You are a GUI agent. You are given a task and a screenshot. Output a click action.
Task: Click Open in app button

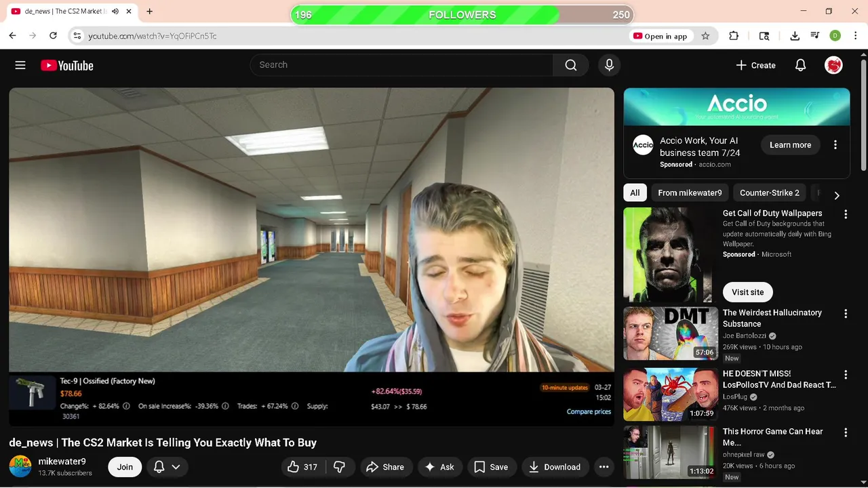[x=660, y=36]
